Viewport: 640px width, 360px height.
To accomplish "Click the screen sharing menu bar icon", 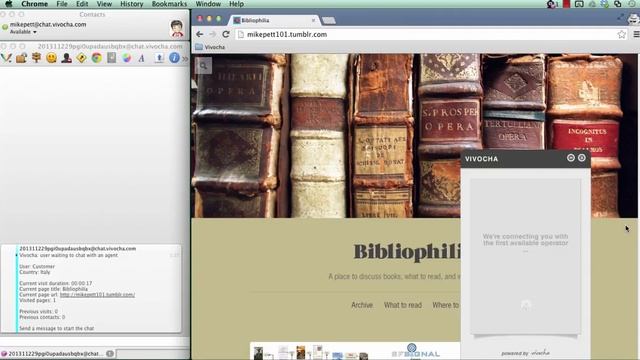I will pyautogui.click(x=579, y=4).
